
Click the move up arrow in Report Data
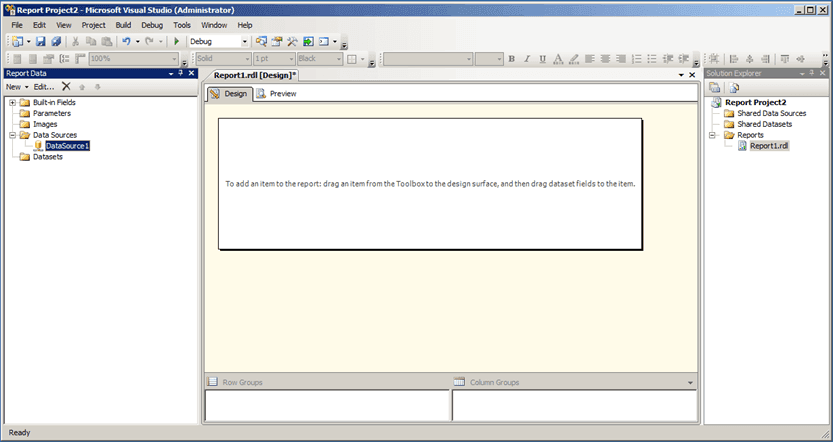pyautogui.click(x=82, y=87)
